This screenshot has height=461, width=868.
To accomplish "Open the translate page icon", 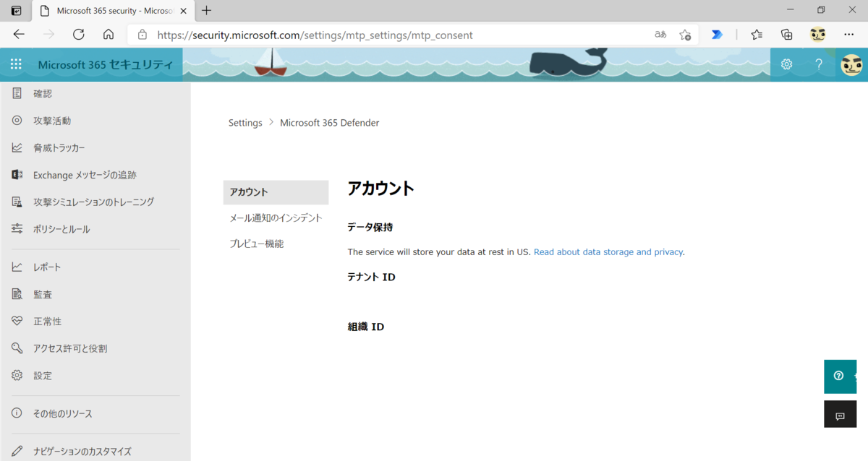I will (660, 35).
